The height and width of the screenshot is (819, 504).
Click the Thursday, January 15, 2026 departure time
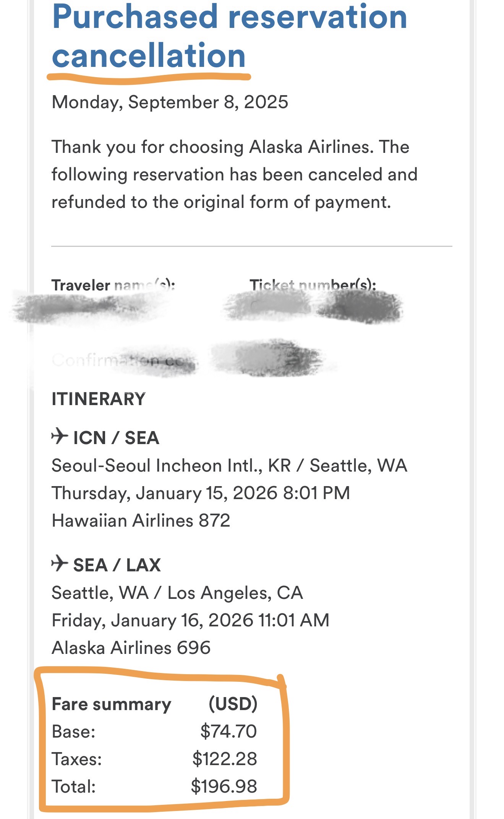[201, 493]
